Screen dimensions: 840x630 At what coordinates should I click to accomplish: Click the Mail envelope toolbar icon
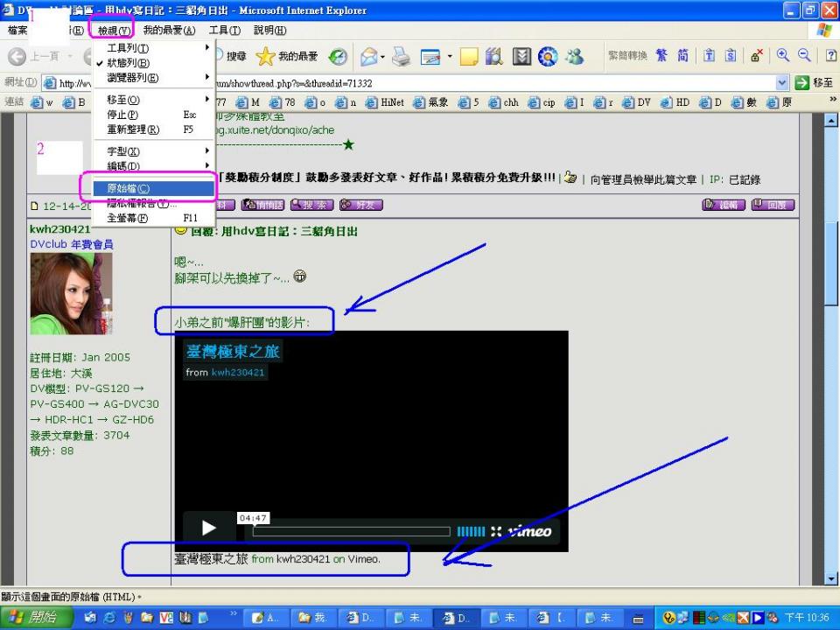tap(369, 57)
